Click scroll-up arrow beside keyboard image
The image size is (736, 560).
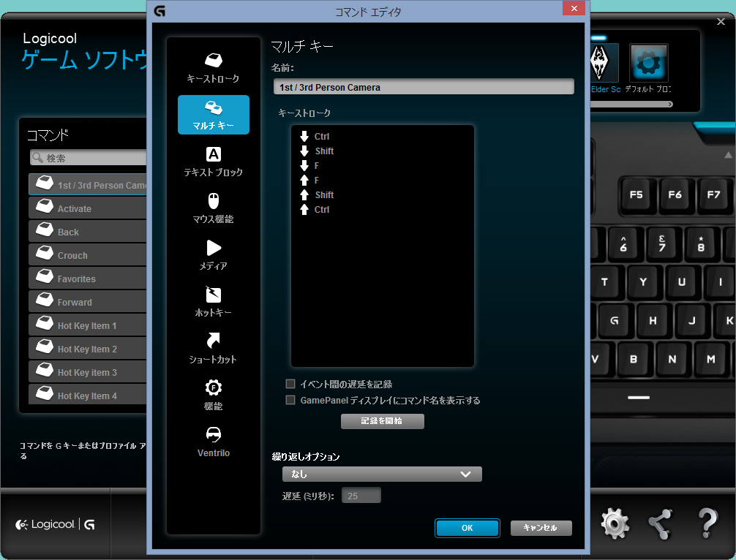[x=728, y=155]
